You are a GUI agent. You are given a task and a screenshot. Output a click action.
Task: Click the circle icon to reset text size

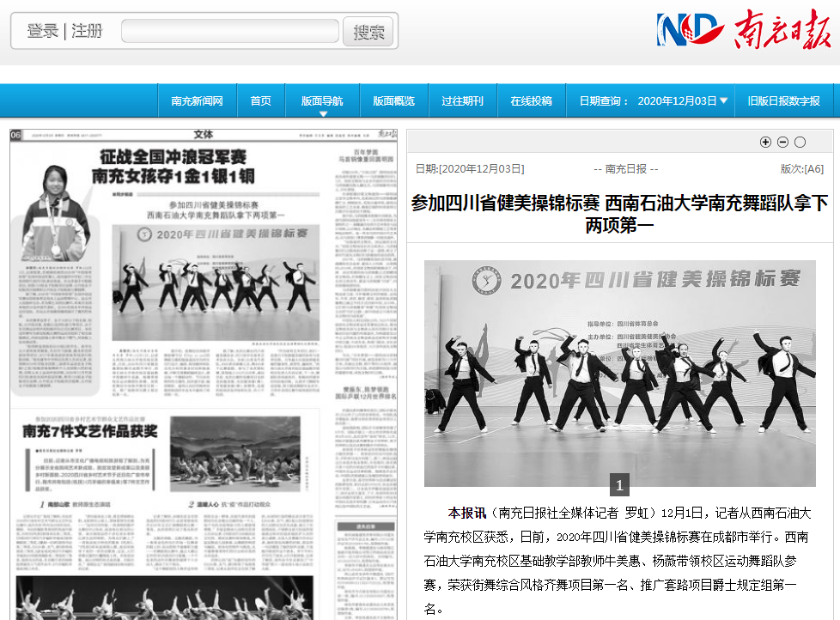coord(800,143)
